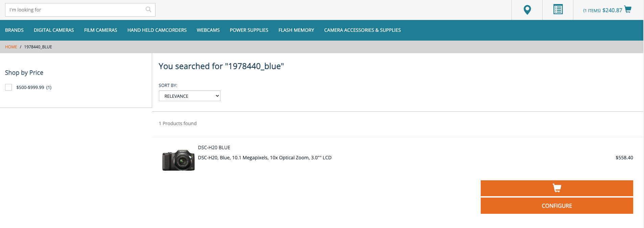Click the $558.40 price
This screenshot has height=228, width=644.
pyautogui.click(x=624, y=158)
